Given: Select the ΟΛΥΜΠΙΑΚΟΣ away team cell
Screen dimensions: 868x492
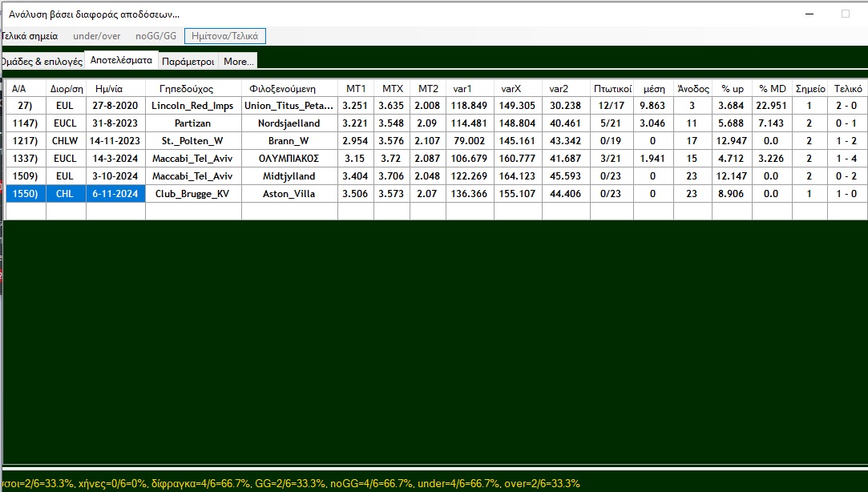Looking at the screenshot, I should pos(289,159).
